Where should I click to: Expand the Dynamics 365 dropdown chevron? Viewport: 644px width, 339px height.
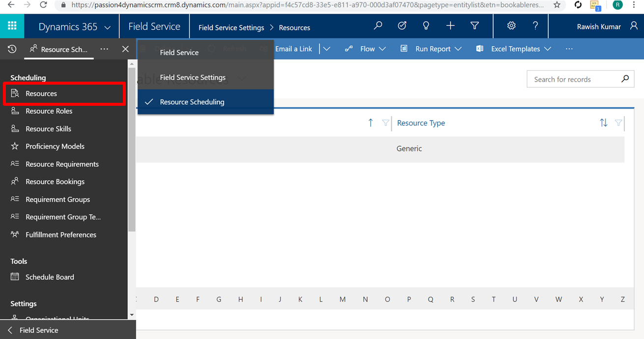point(108,28)
